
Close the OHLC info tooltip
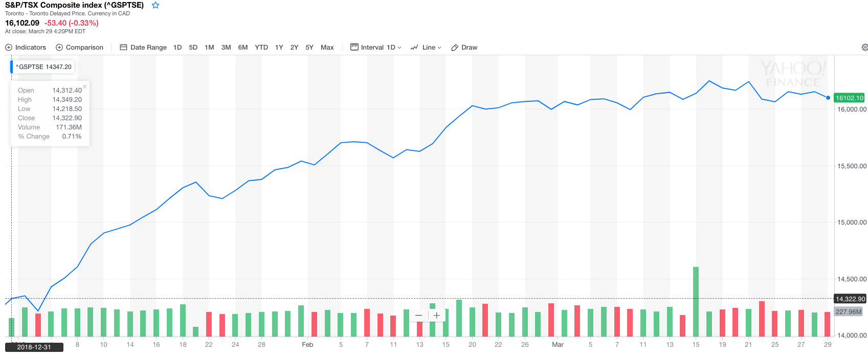click(x=85, y=86)
